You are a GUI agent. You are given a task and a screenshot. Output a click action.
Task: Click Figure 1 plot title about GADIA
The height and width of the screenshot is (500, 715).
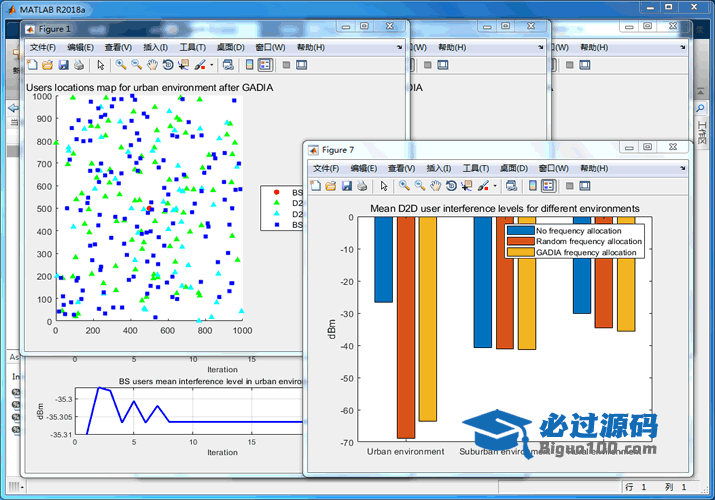tap(150, 88)
